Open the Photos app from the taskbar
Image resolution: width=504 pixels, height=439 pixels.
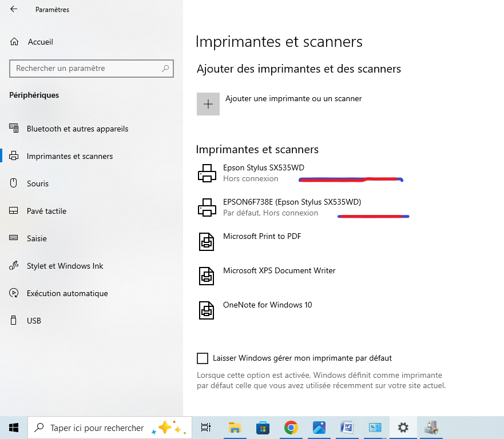(319, 428)
